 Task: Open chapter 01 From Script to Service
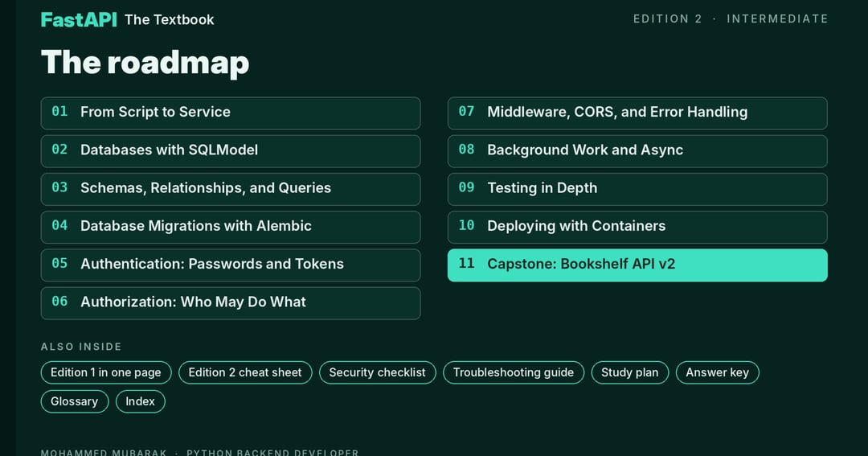pos(231,113)
